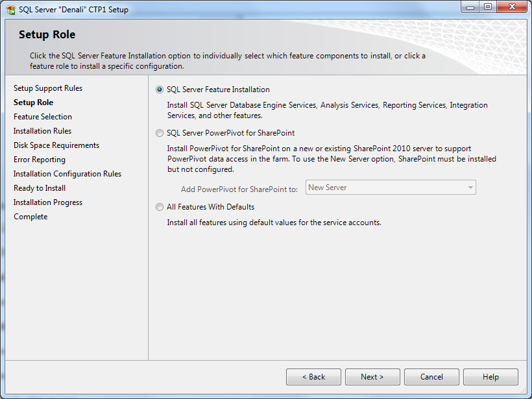Go to Ready to Install step
This screenshot has height=399, width=532.
[40, 188]
